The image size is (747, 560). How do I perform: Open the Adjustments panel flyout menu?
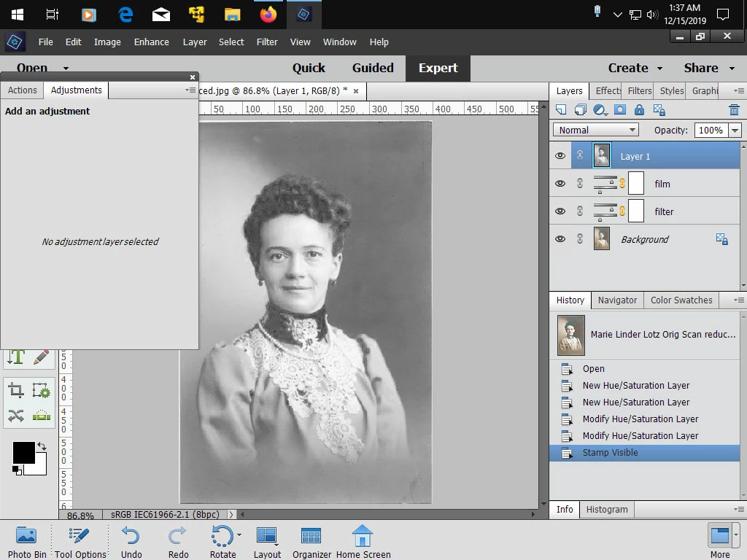190,90
